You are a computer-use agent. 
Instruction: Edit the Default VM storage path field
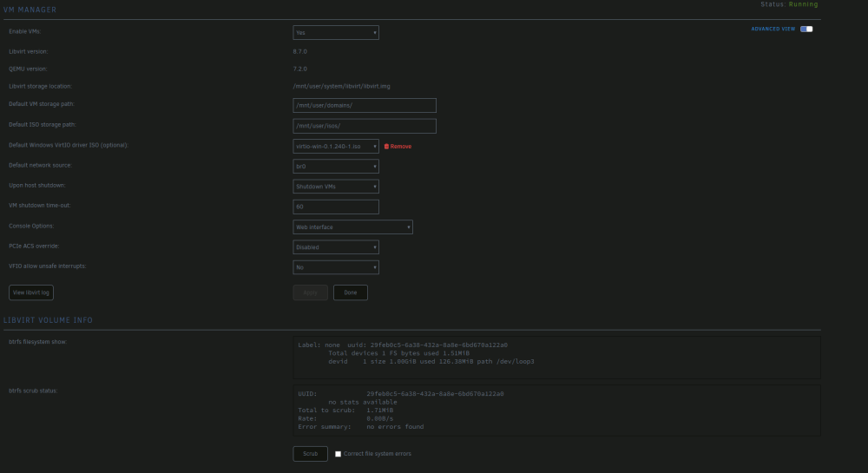point(365,105)
